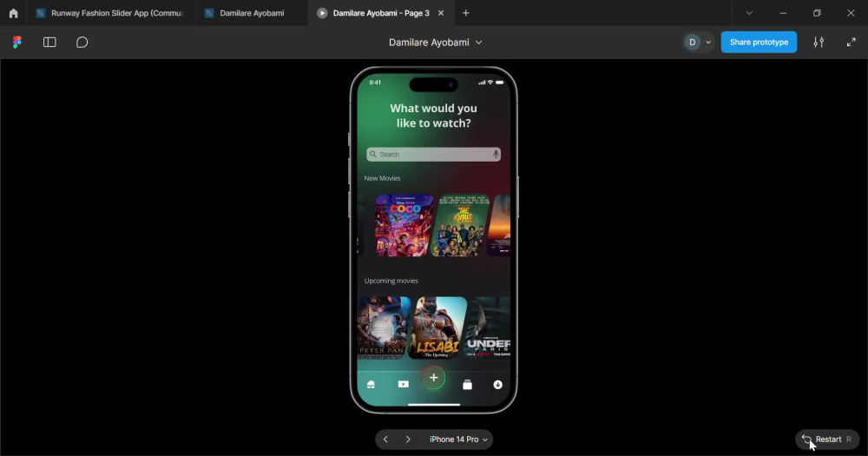
Task: Open the tab list chevron in title bar
Action: coord(749,13)
